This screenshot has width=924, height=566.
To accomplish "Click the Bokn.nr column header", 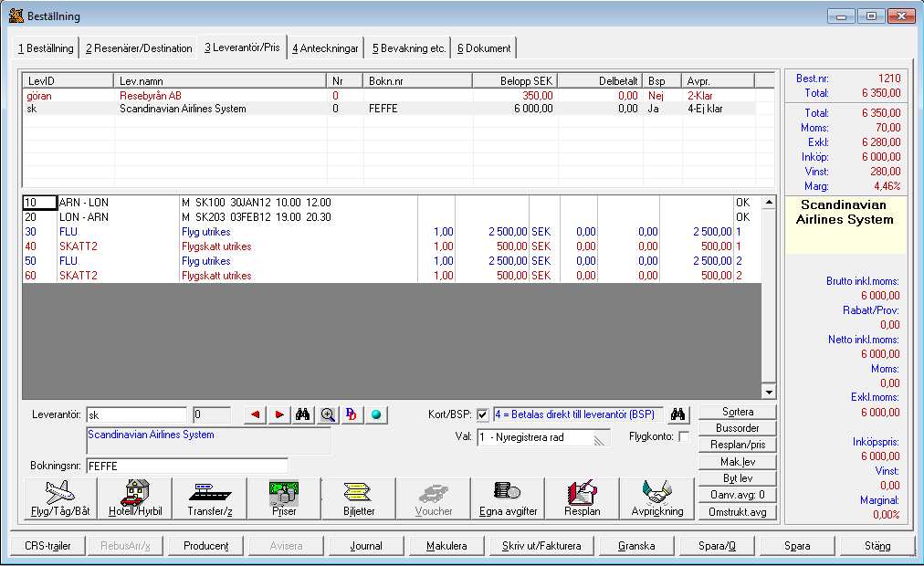I will [x=417, y=80].
